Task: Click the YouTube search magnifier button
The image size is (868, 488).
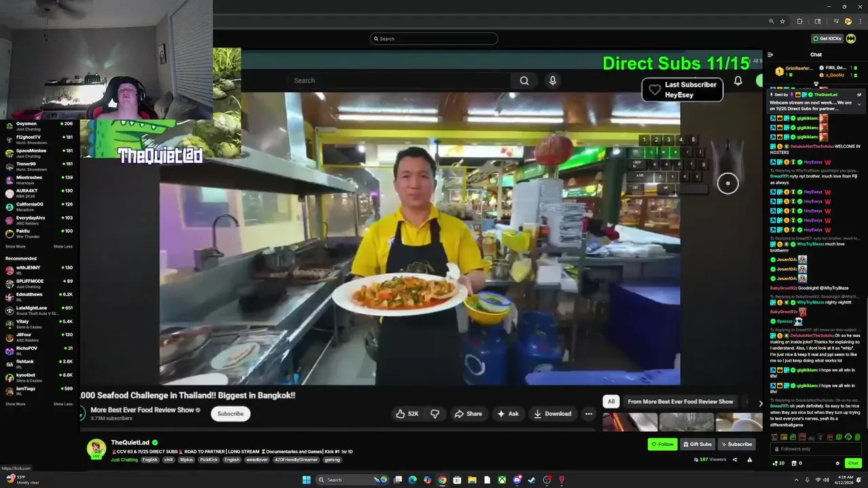Action: 524,81
